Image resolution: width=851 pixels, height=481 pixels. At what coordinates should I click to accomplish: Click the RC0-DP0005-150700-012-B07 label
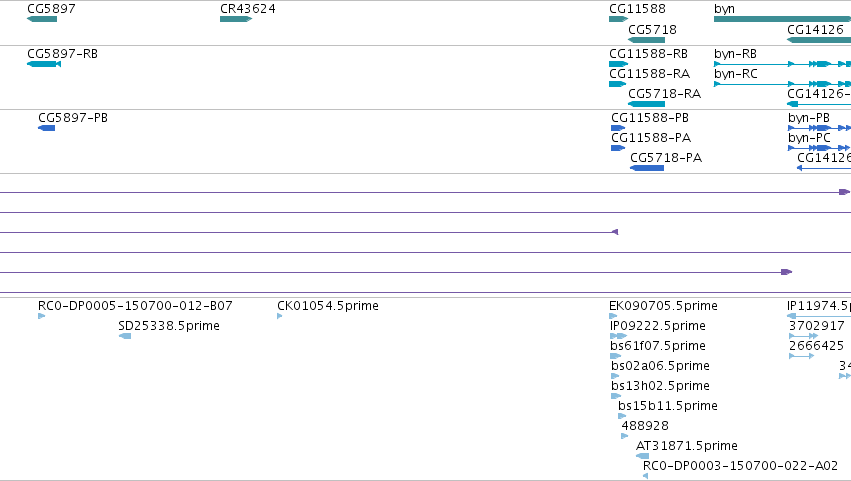pyautogui.click(x=135, y=306)
